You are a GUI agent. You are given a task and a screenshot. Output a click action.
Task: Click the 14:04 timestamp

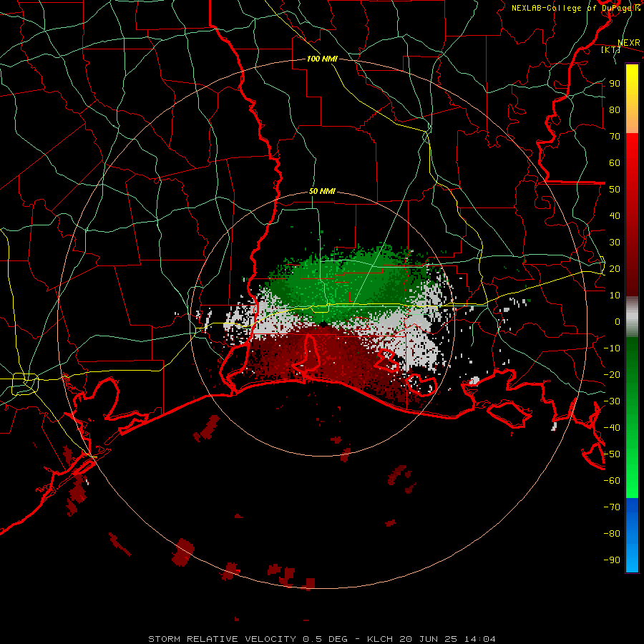click(x=480, y=639)
